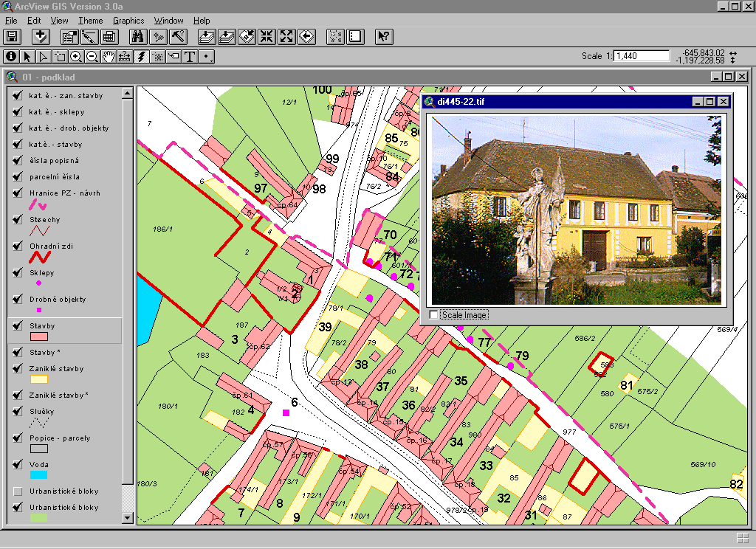The width and height of the screenshot is (756, 549).
Task: Select the parcelní èísla theme name
Action: pyautogui.click(x=55, y=177)
